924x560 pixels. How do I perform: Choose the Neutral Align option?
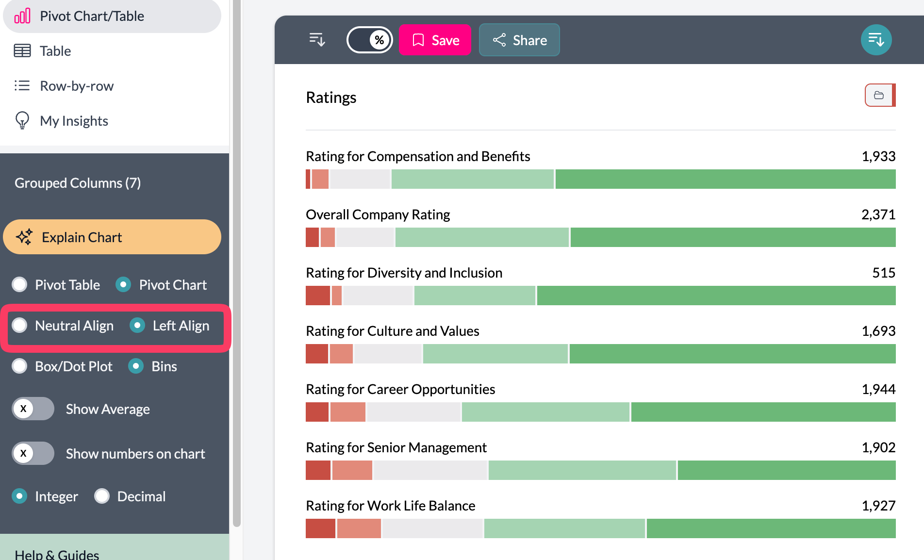coord(20,325)
